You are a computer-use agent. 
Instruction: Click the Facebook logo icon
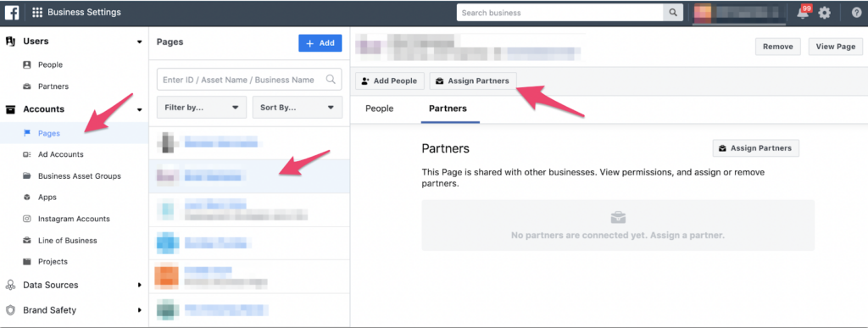pyautogui.click(x=12, y=12)
